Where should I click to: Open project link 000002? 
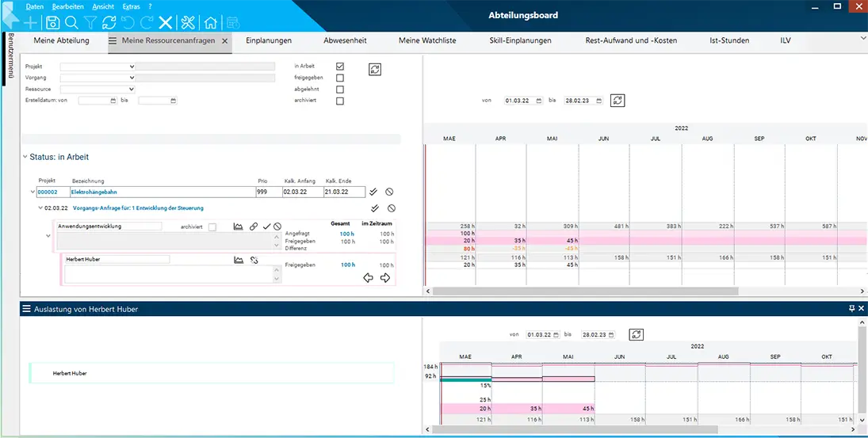[48, 192]
